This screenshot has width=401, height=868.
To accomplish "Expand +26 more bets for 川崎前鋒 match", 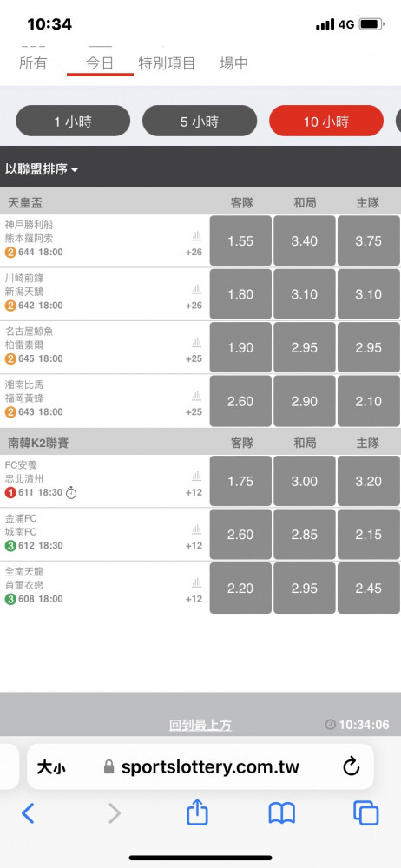I will (194, 306).
